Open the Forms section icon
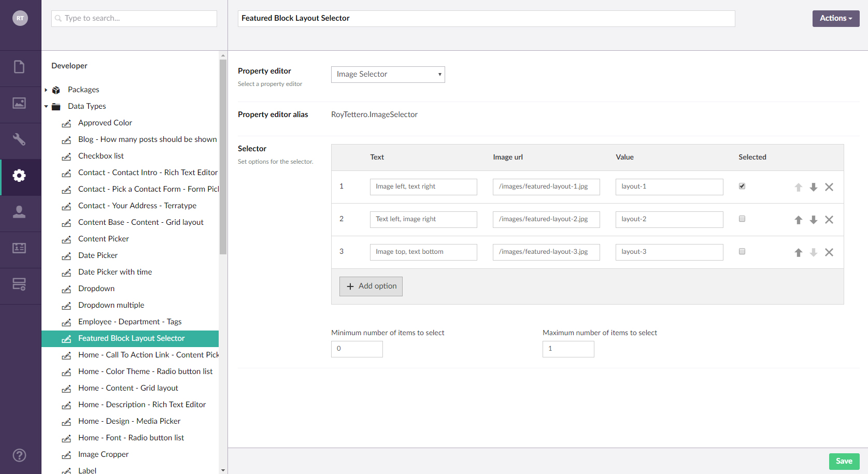 click(19, 284)
